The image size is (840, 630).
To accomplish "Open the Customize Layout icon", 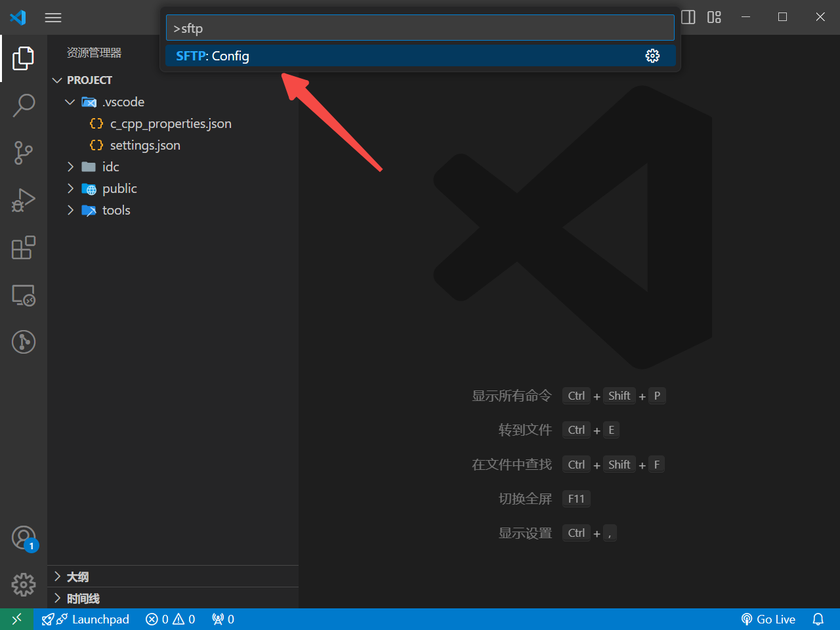I will [714, 17].
